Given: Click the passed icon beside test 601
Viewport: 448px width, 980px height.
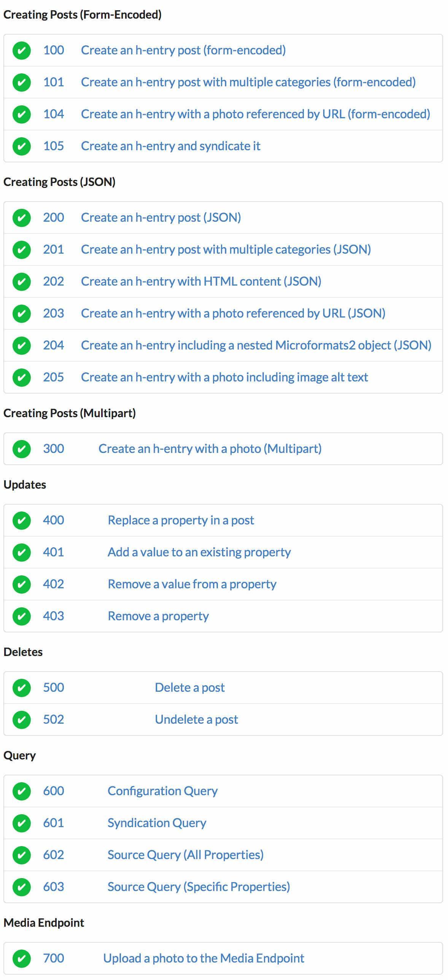Looking at the screenshot, I should (x=22, y=823).
